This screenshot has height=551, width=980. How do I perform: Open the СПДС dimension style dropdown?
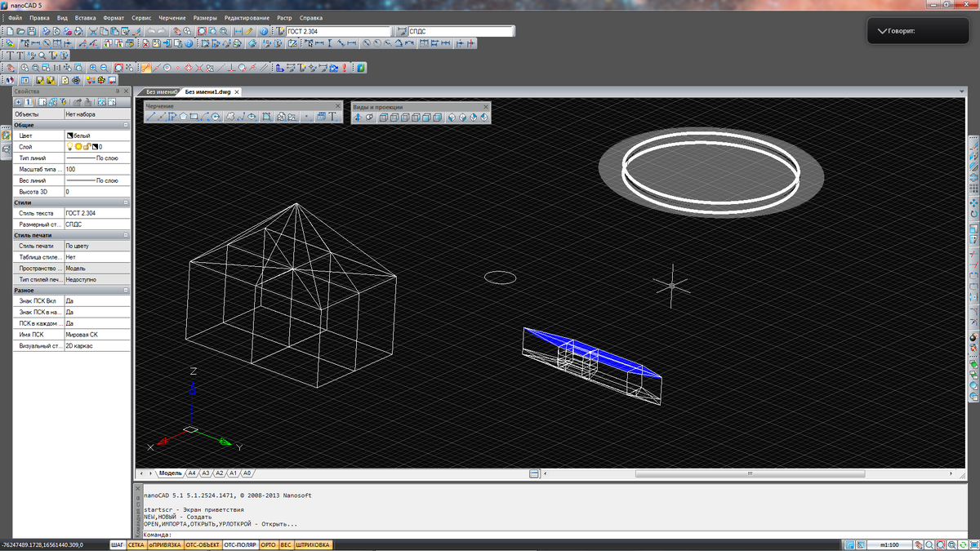(x=461, y=32)
